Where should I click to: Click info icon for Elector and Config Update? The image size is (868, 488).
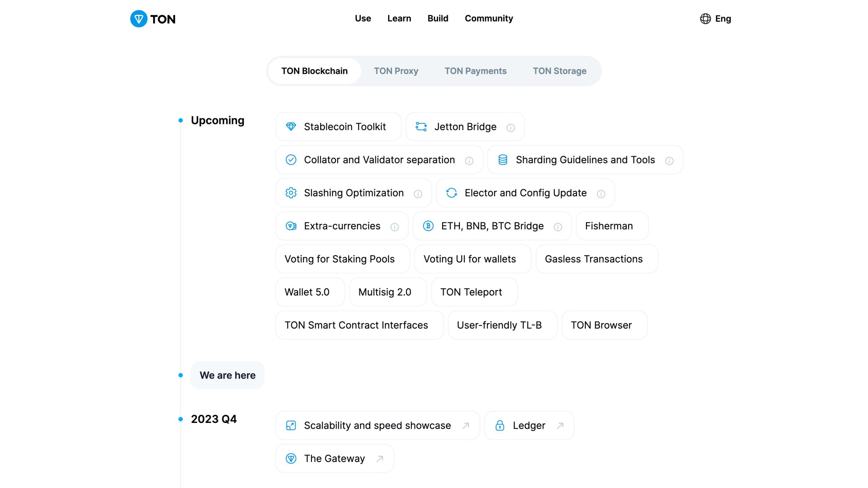601,194
